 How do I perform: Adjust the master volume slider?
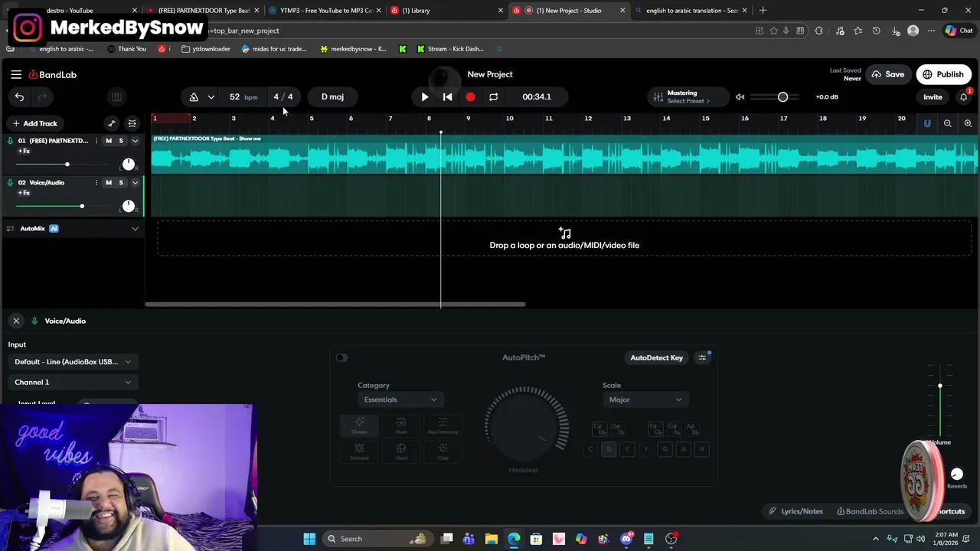click(x=776, y=97)
